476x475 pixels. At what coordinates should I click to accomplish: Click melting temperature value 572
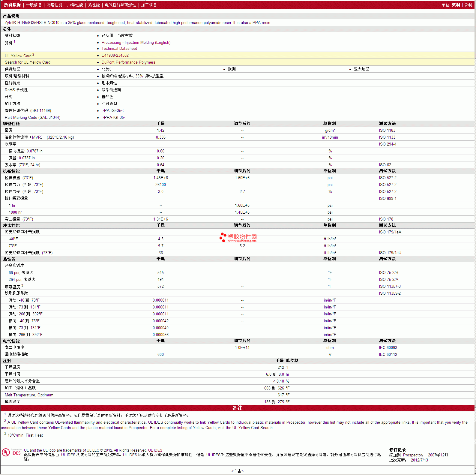(x=160, y=287)
